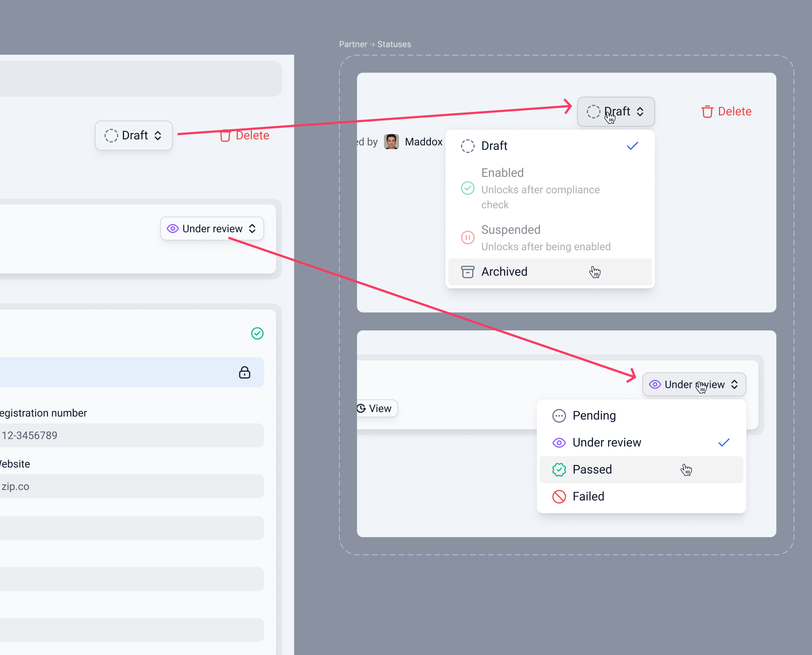Click the green checkmark circle icon
This screenshot has height=655, width=812.
tap(257, 333)
